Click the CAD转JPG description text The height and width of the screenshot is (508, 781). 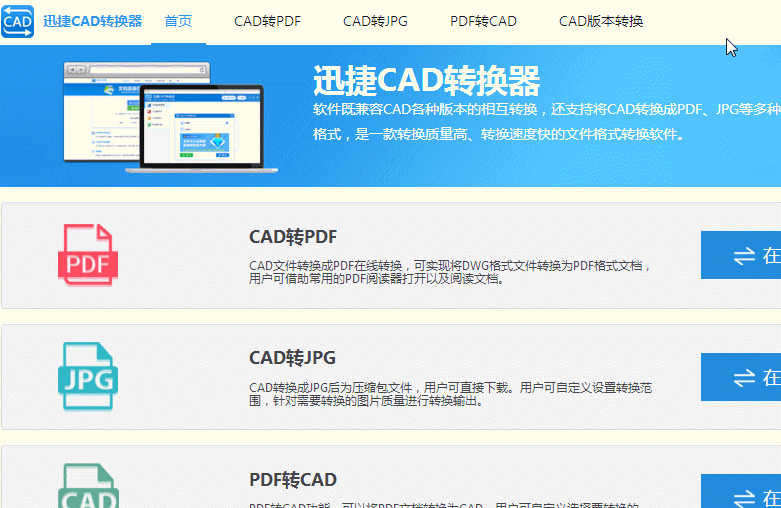(450, 394)
